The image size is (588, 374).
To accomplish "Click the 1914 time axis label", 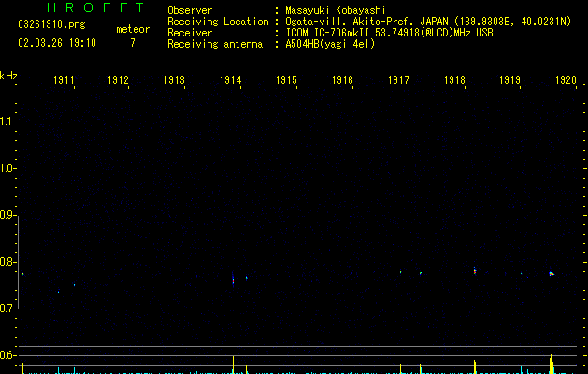I will [230, 80].
